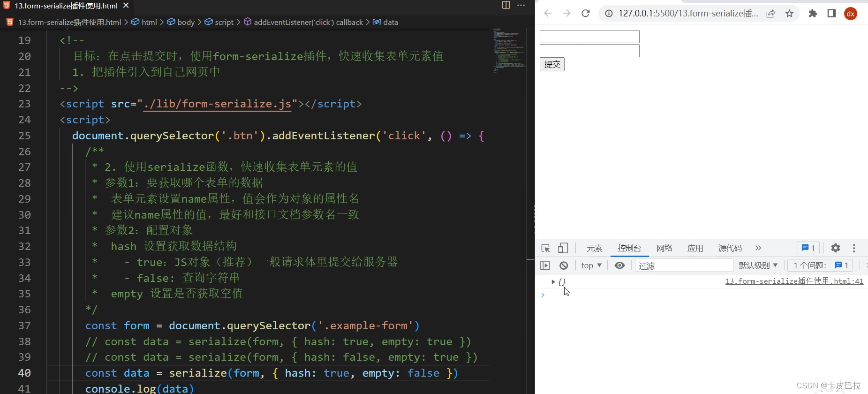The height and width of the screenshot is (394, 868).
Task: Toggle device toolbar in DevTools
Action: click(563, 248)
